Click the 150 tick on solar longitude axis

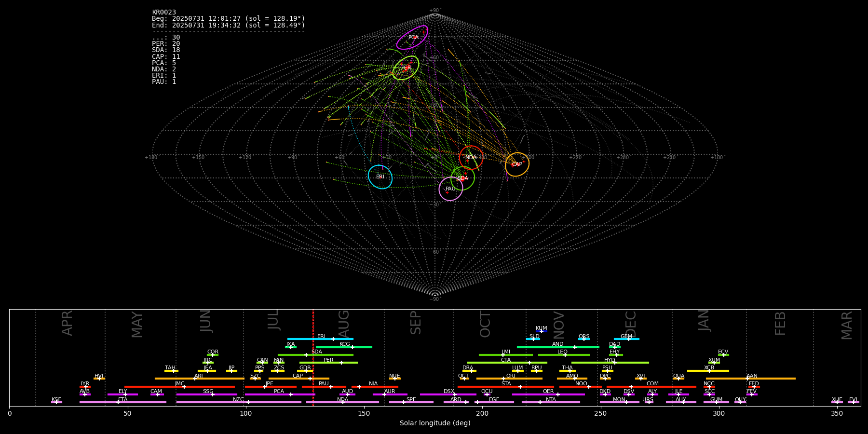[364, 414]
